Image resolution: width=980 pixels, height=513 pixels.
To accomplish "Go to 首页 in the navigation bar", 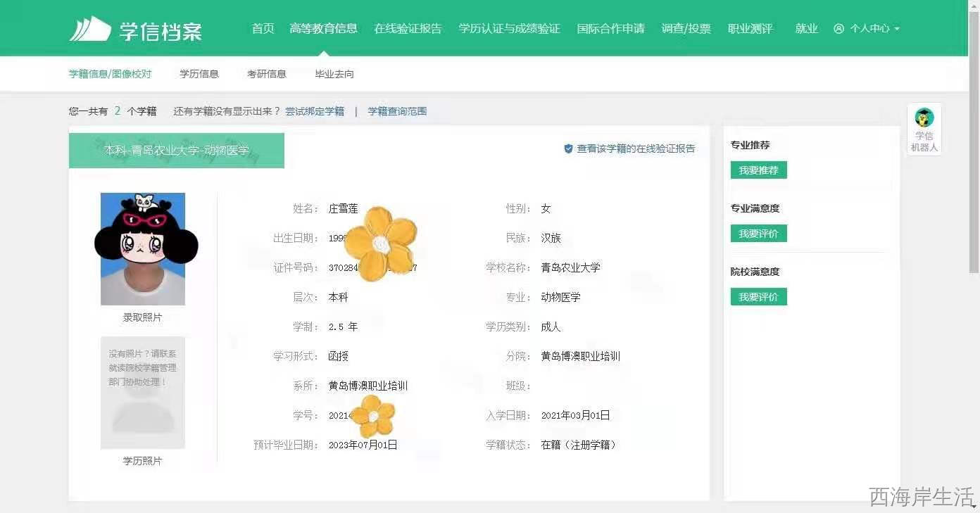I will tap(263, 29).
